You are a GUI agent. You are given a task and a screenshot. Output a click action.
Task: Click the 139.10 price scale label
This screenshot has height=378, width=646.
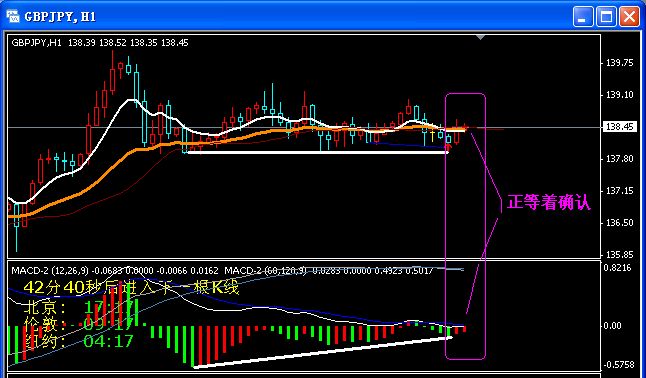pyautogui.click(x=620, y=95)
